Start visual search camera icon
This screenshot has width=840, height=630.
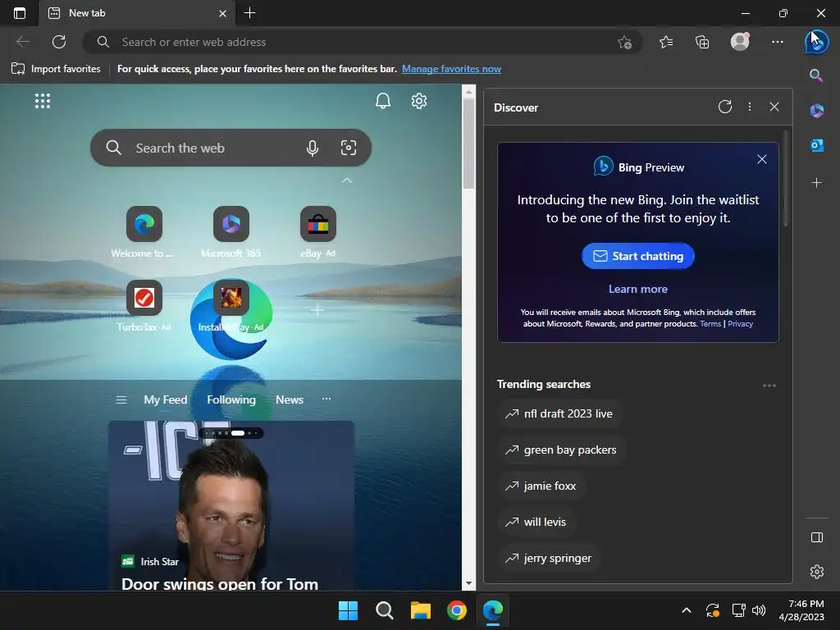pyautogui.click(x=348, y=148)
